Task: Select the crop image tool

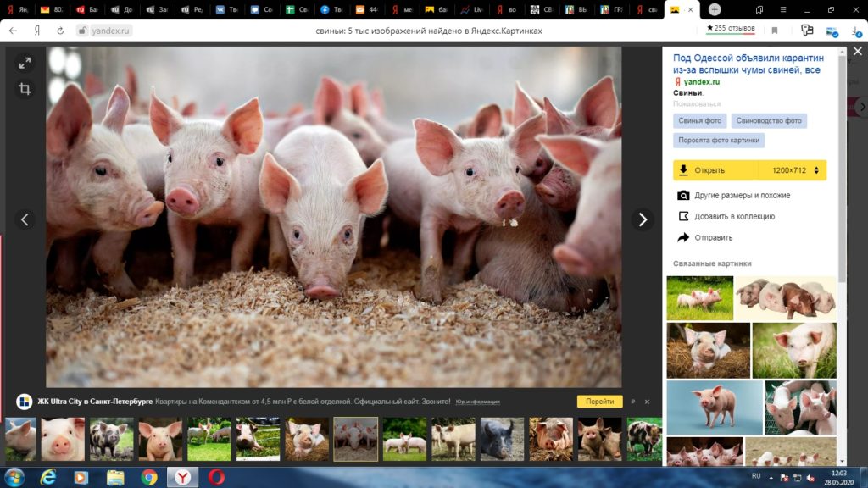Action: pyautogui.click(x=25, y=89)
